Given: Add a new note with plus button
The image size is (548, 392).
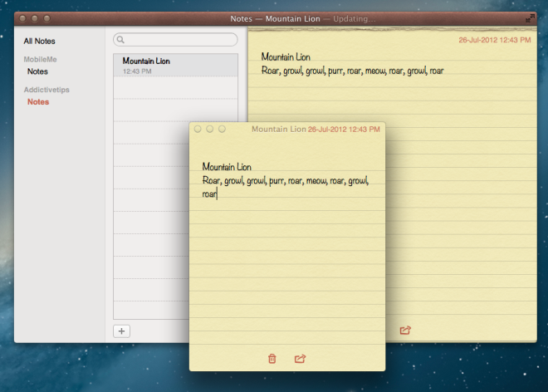Looking at the screenshot, I should click(121, 331).
